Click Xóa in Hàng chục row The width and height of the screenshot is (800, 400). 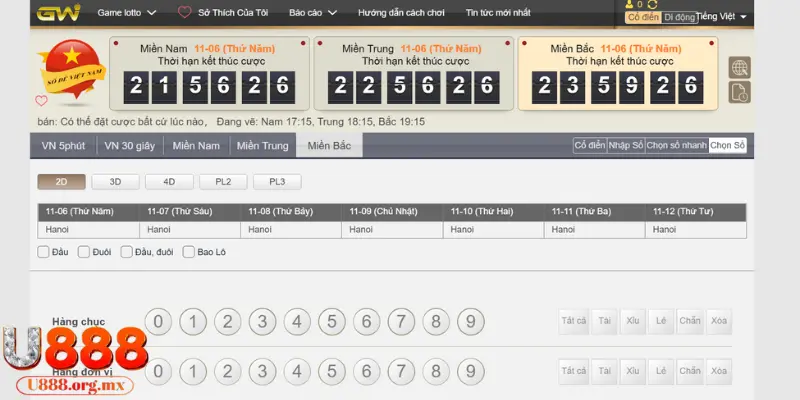tap(719, 321)
